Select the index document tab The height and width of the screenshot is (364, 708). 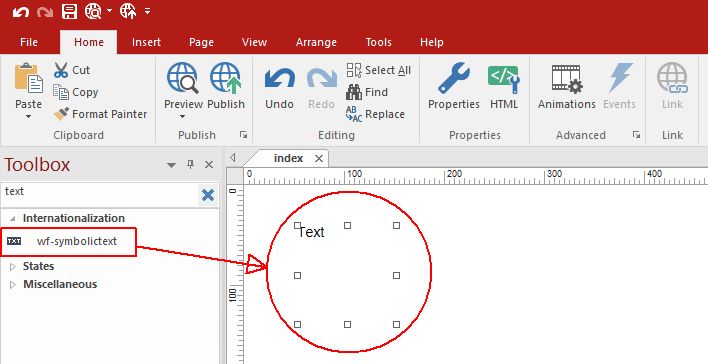(288, 159)
